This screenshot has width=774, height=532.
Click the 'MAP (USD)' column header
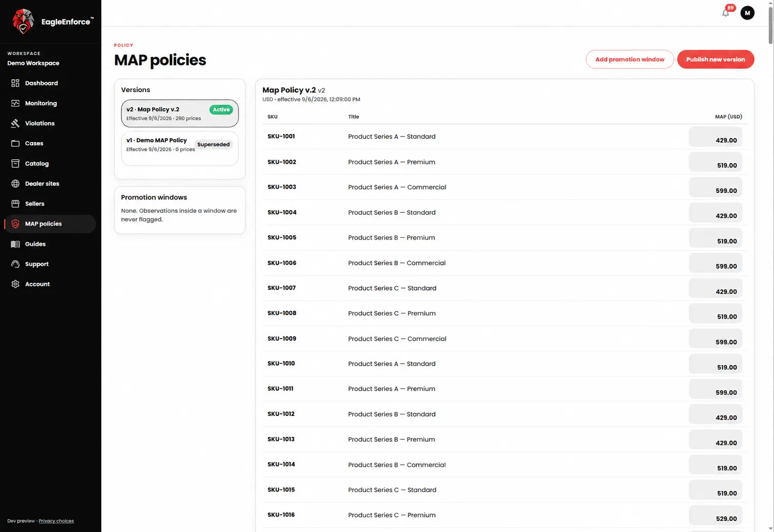tap(728, 117)
